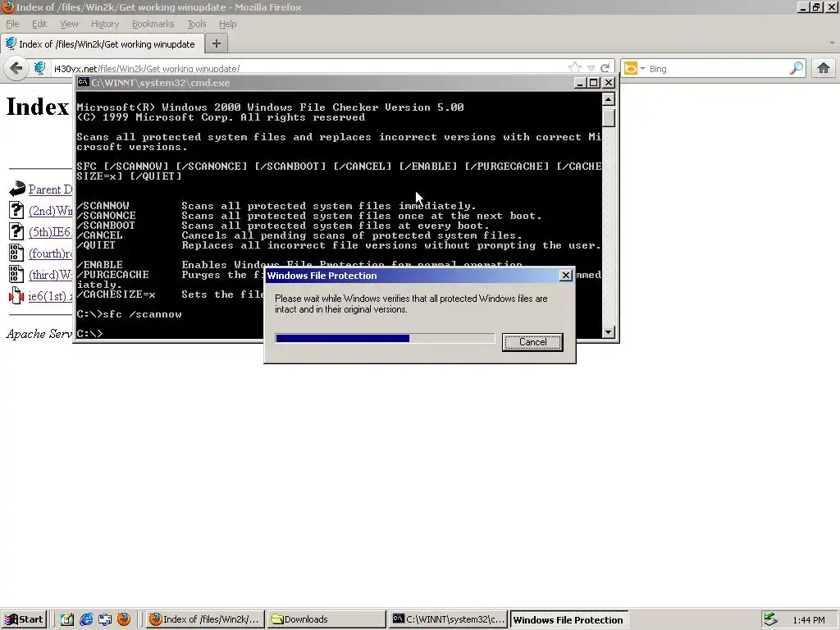This screenshot has height=630, width=840.
Task: Click the binary file icon beside (third)W
Action: click(16, 274)
